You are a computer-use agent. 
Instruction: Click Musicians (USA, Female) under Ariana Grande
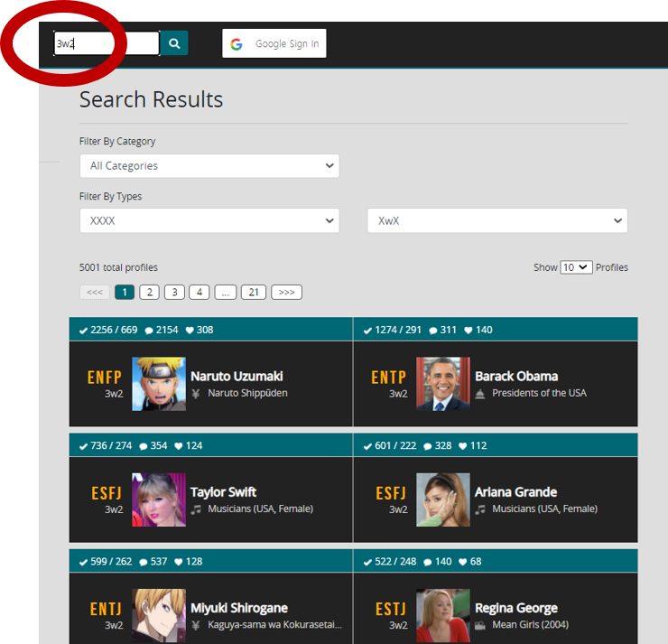coord(545,509)
